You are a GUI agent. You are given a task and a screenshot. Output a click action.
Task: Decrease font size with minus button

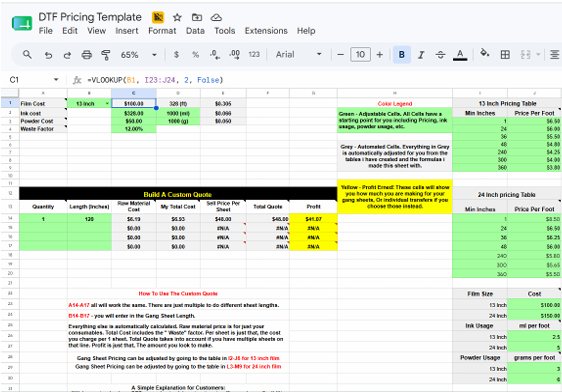coord(340,55)
